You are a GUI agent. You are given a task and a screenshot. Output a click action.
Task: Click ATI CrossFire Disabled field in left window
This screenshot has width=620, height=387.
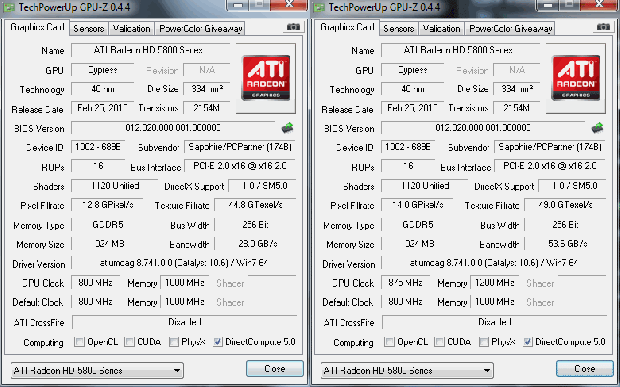(x=185, y=322)
